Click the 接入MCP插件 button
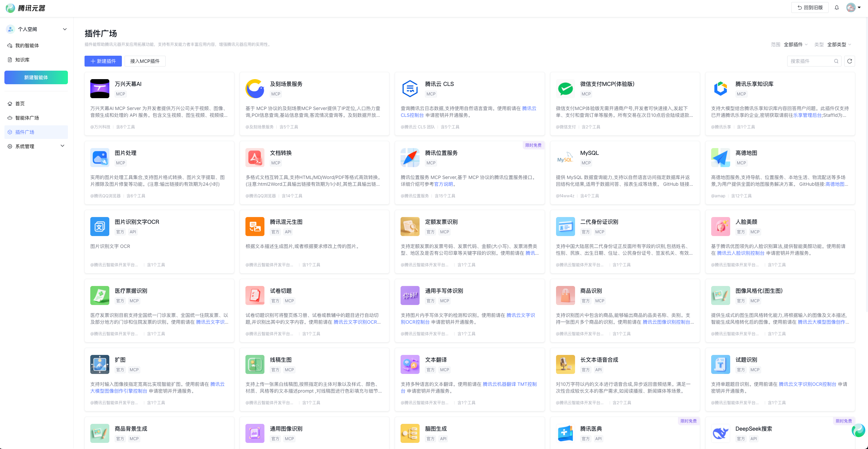 pos(145,61)
